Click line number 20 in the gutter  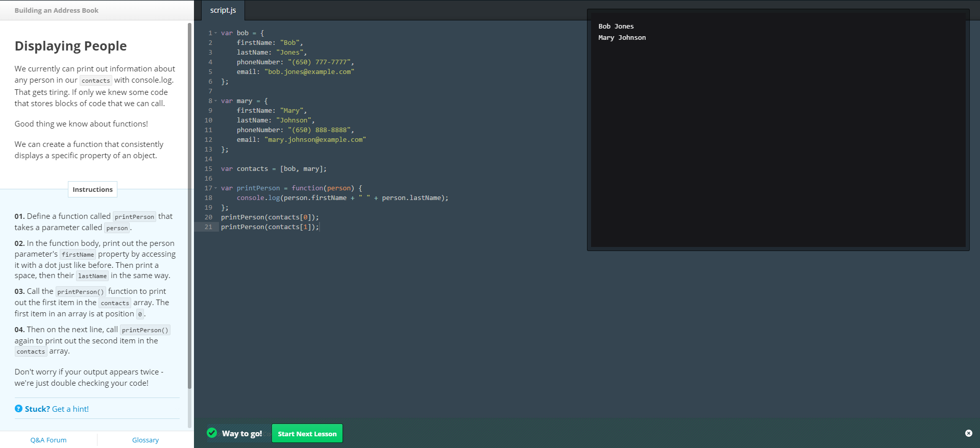click(x=208, y=217)
